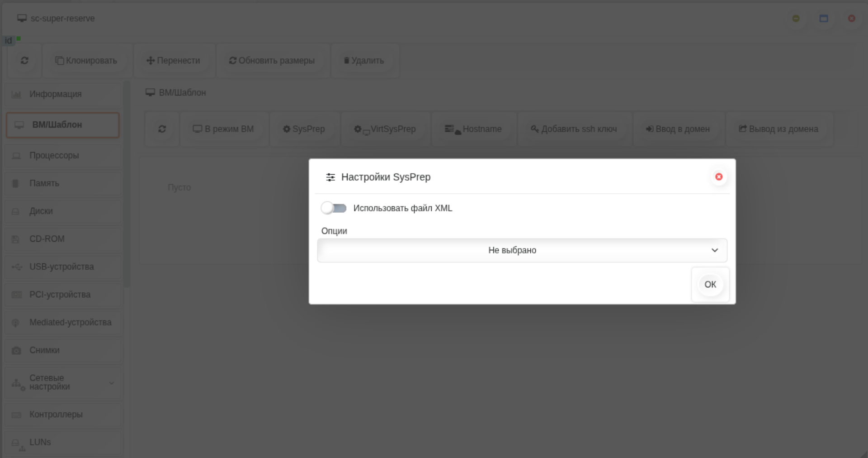Click the sliders icon in SysPrep dialog title

[x=330, y=177]
